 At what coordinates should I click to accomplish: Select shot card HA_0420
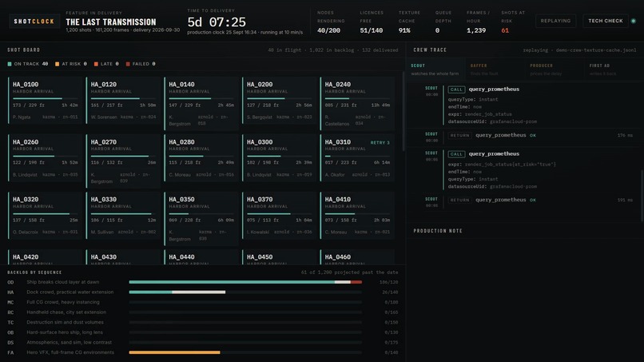click(46, 257)
